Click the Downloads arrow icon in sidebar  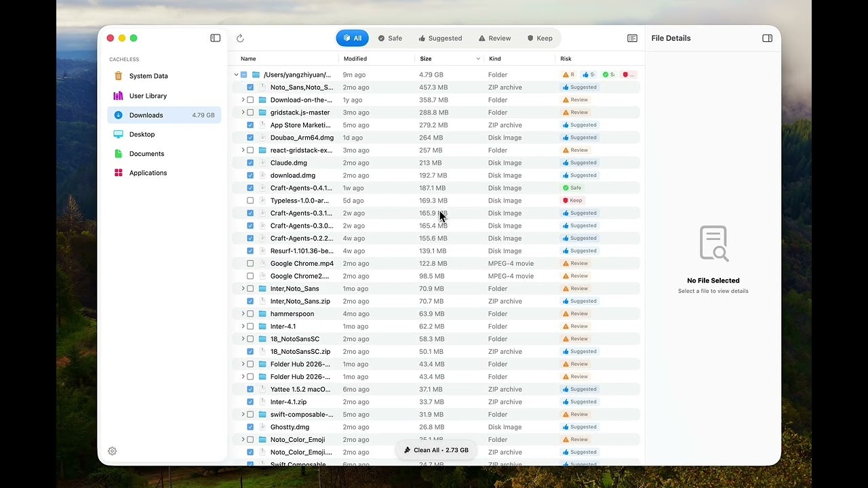118,115
